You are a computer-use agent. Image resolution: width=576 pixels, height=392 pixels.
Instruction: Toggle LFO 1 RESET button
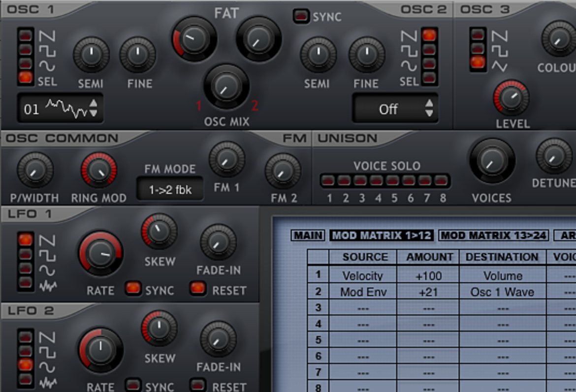pos(197,289)
